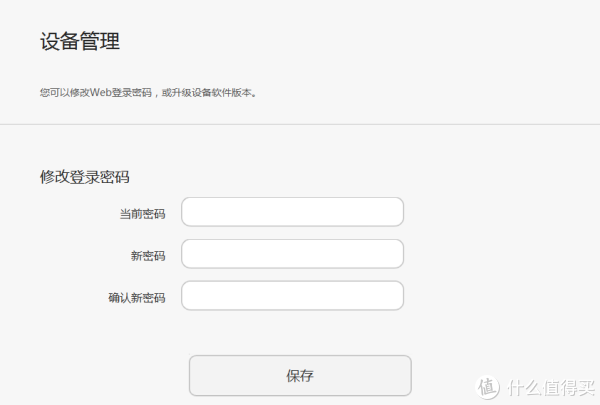The image size is (600, 405).
Task: Focus the 确认新密码 input field
Action: 292,296
